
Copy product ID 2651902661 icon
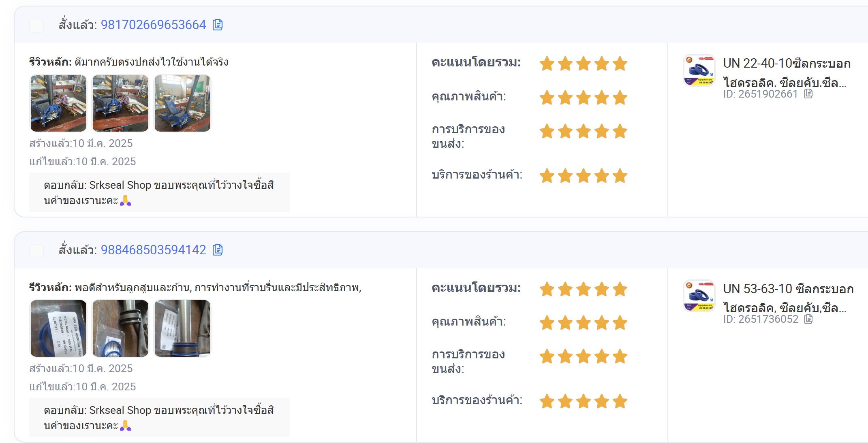click(x=808, y=94)
